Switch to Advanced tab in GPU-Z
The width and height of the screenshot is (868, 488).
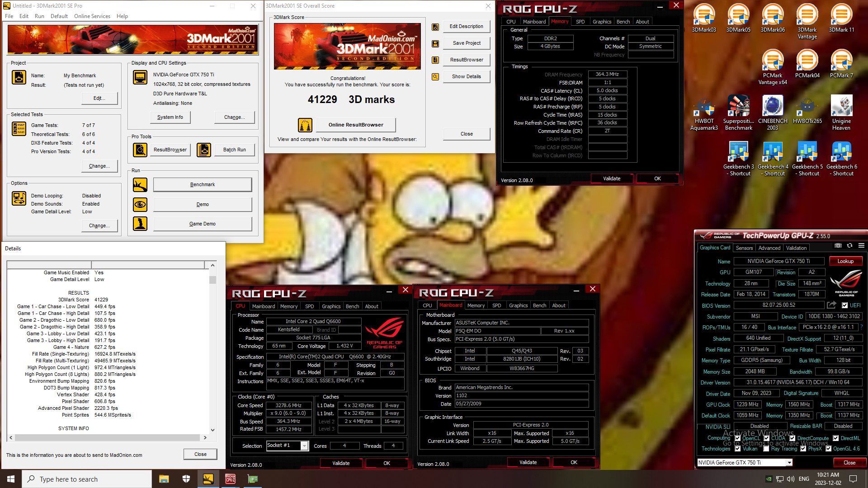click(x=769, y=248)
